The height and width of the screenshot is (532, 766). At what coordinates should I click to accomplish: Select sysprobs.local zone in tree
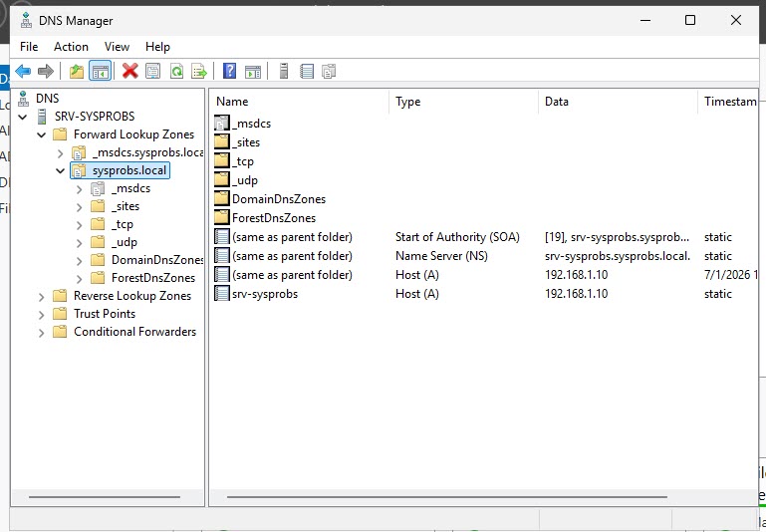(129, 170)
